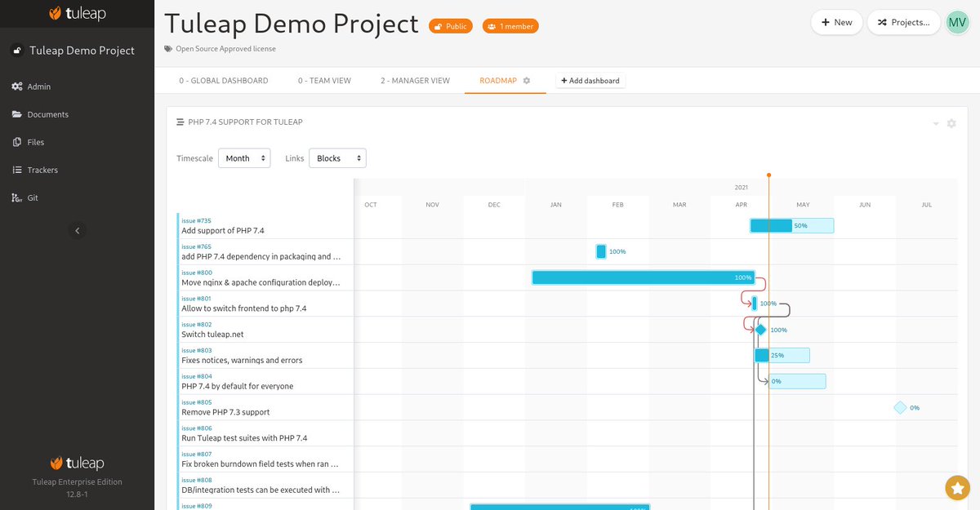Click the small 100% bar for issue #765

pos(602,251)
